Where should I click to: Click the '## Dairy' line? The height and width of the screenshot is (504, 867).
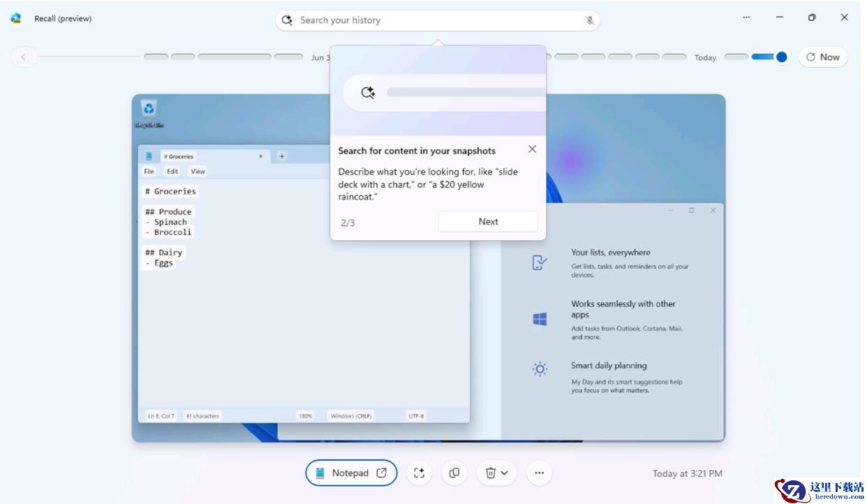(x=163, y=253)
